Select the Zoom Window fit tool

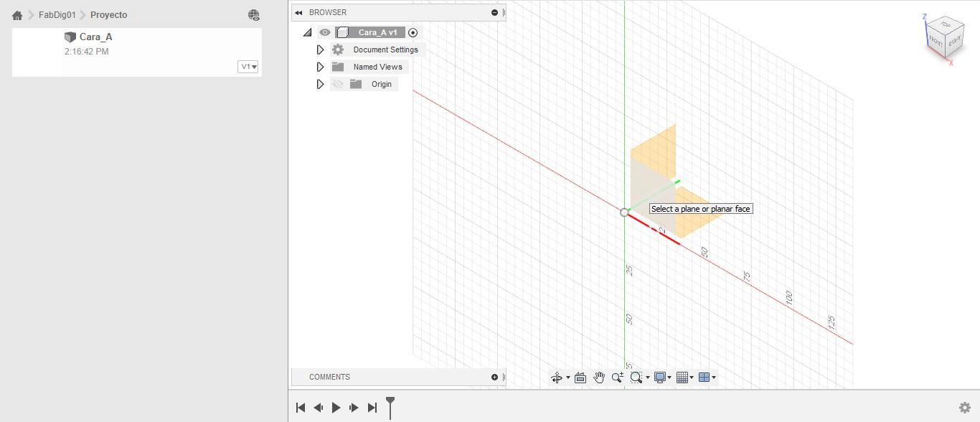coord(636,378)
